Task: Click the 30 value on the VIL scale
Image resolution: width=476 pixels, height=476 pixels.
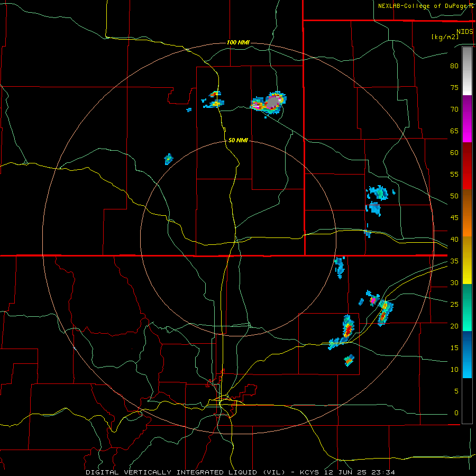Action: [x=454, y=283]
